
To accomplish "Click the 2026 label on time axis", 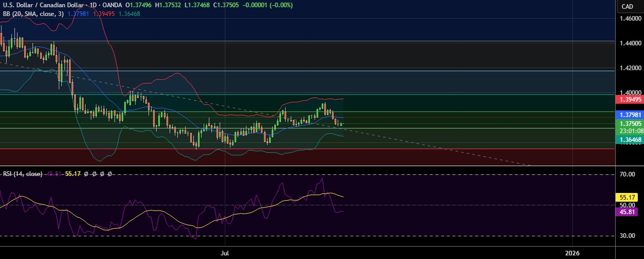I will pos(572,253).
